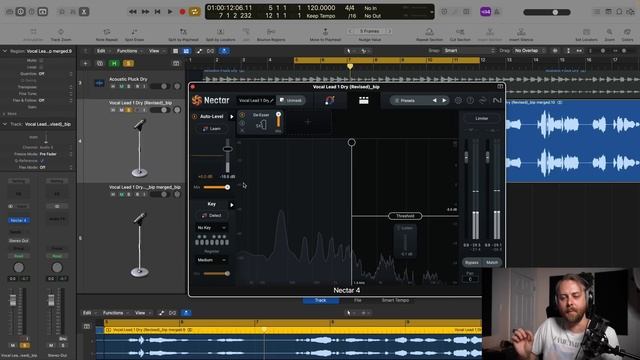This screenshot has height=360, width=640.
Task: Toggle the Inspector button in control bar
Action: pyautogui.click(x=20, y=12)
